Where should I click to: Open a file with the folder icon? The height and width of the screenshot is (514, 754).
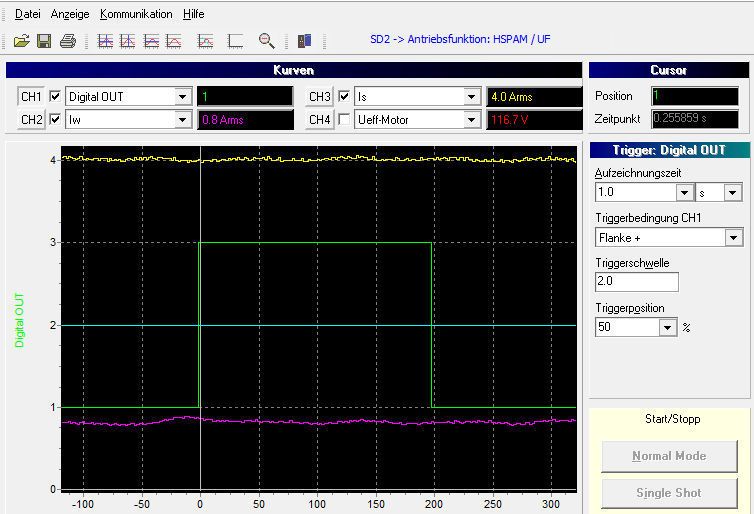tap(22, 41)
